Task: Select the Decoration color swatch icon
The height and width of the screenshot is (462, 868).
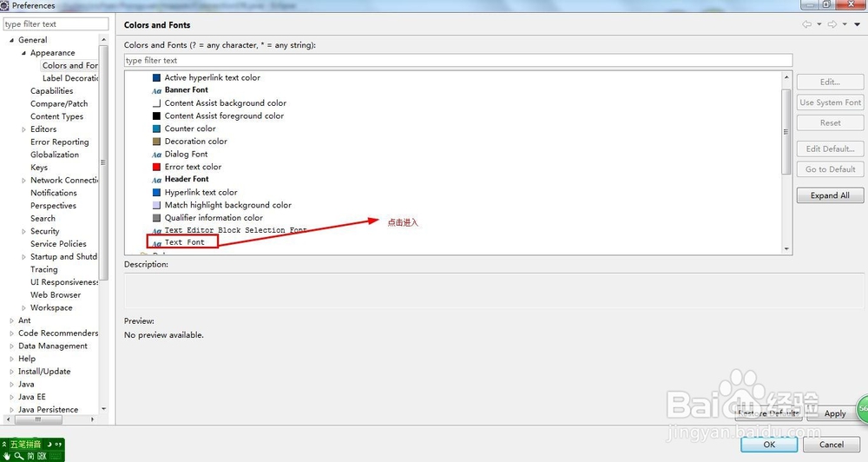Action: [x=156, y=142]
